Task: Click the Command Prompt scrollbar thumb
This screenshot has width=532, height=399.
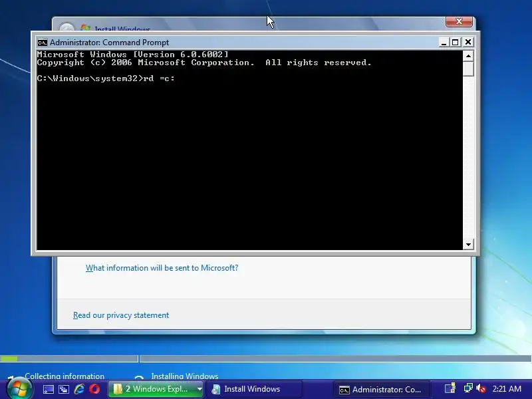Action: coord(468,69)
